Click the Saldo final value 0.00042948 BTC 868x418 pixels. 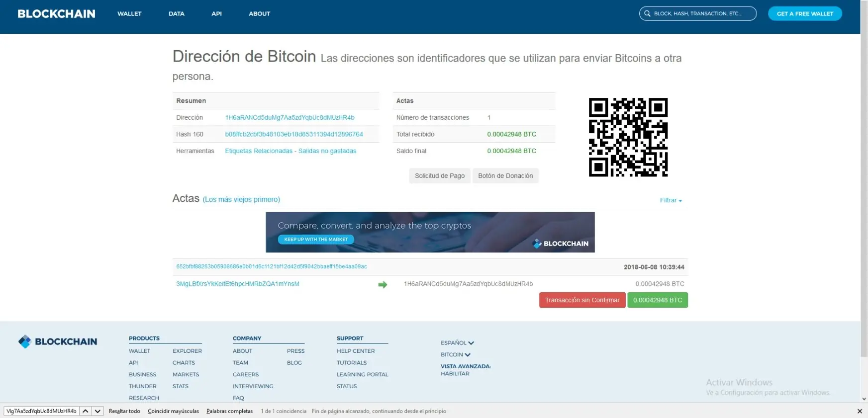pyautogui.click(x=511, y=151)
